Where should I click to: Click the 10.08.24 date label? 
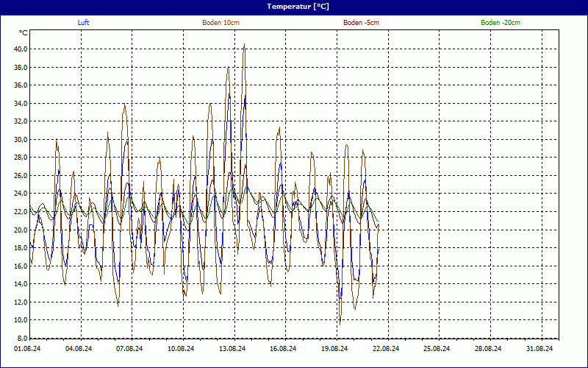[x=181, y=349]
